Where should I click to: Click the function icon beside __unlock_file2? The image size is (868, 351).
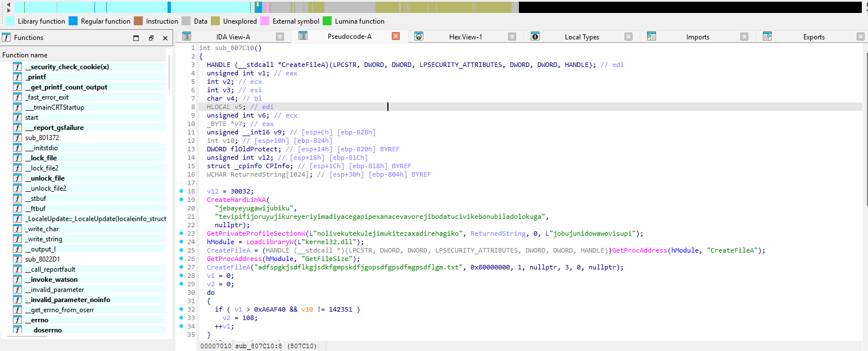(x=17, y=188)
